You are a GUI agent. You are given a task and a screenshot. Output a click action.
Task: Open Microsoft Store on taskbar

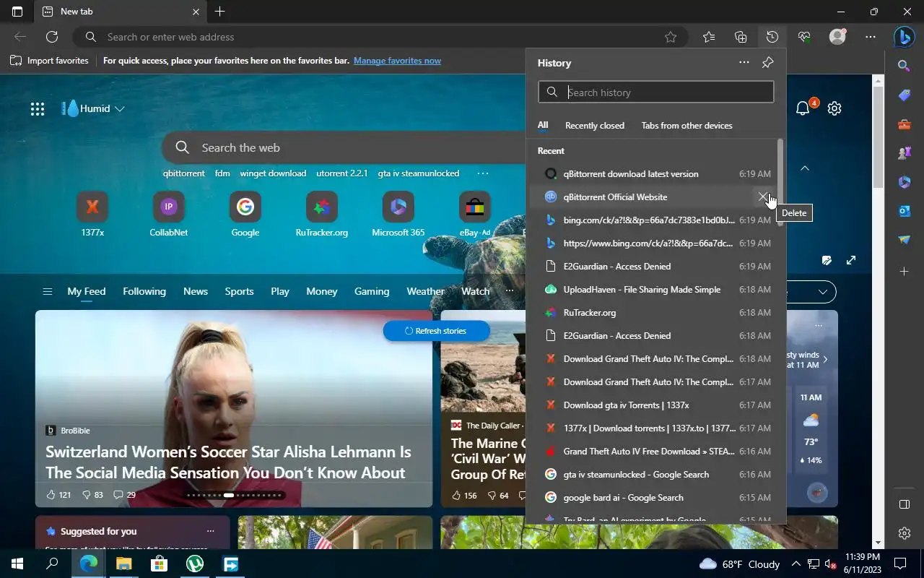pos(159,564)
